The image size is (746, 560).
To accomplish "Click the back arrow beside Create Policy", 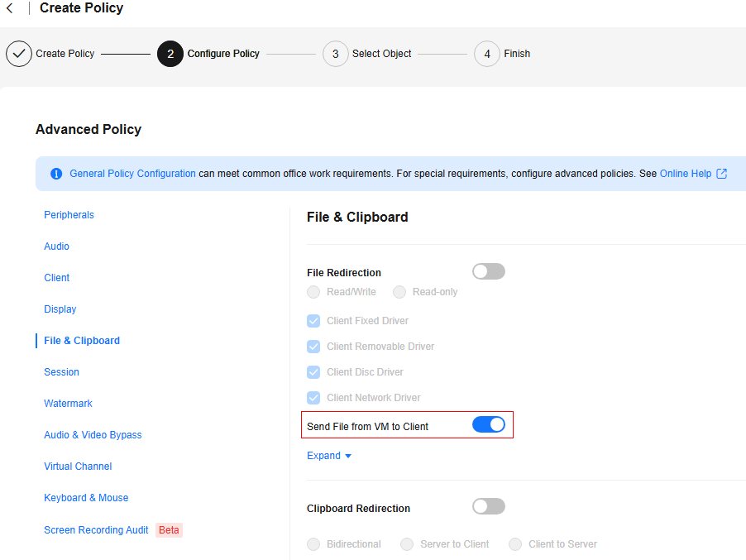I will tap(10, 8).
